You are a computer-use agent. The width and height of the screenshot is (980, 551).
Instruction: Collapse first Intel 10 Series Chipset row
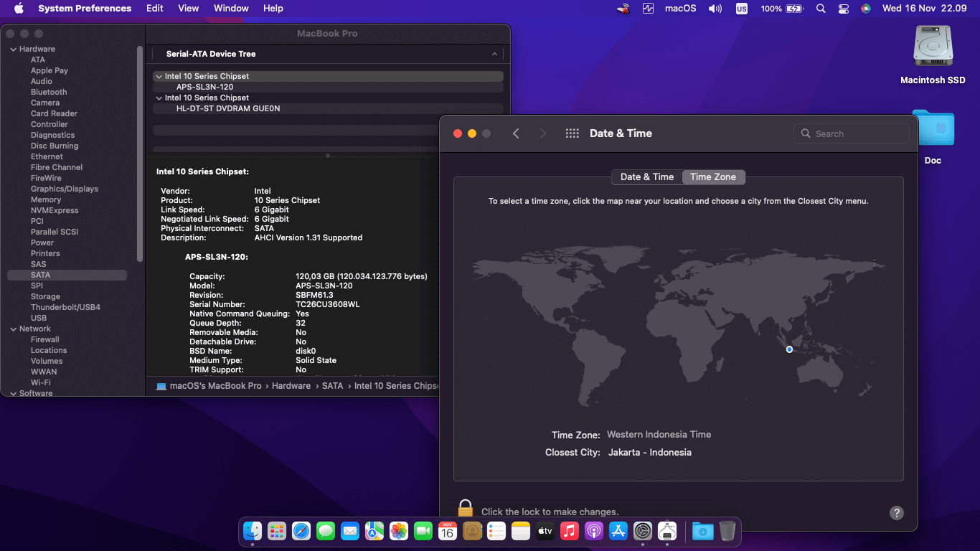click(159, 76)
